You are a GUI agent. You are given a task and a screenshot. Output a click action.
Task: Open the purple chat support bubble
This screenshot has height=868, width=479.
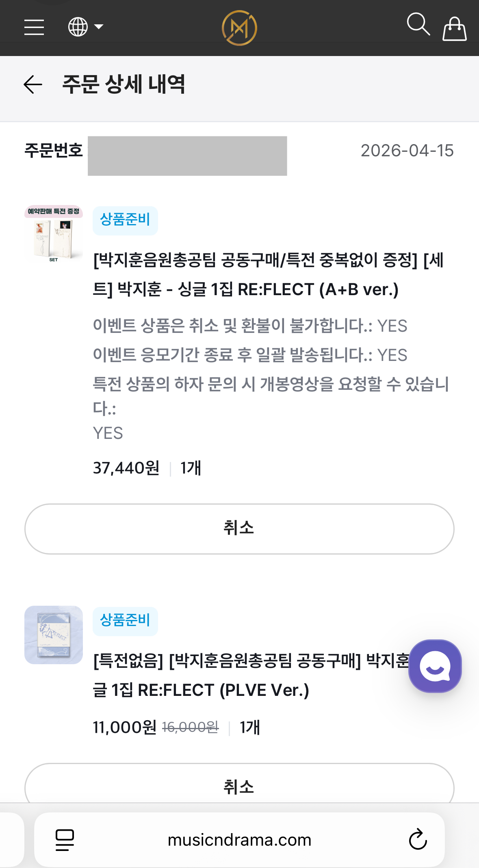(x=435, y=666)
